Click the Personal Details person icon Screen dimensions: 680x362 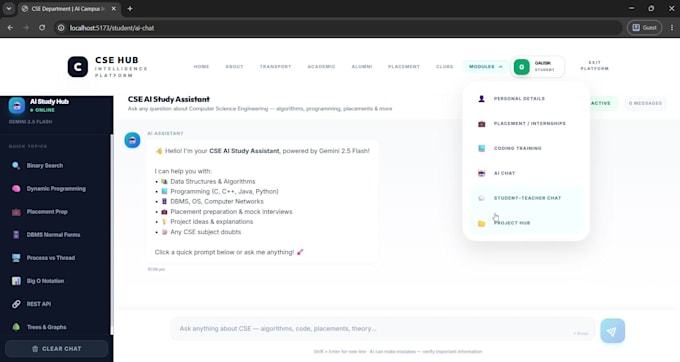[481, 99]
